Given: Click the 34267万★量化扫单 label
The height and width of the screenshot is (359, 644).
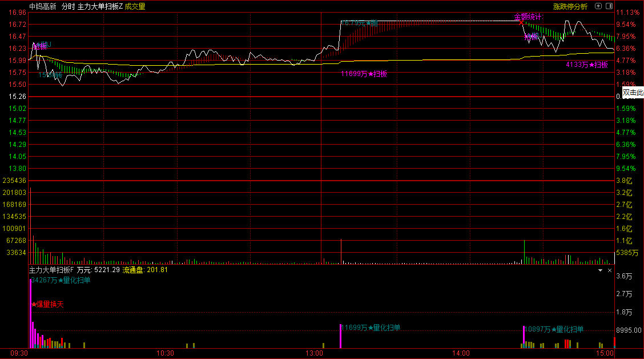Looking at the screenshot, I should tap(61, 280).
